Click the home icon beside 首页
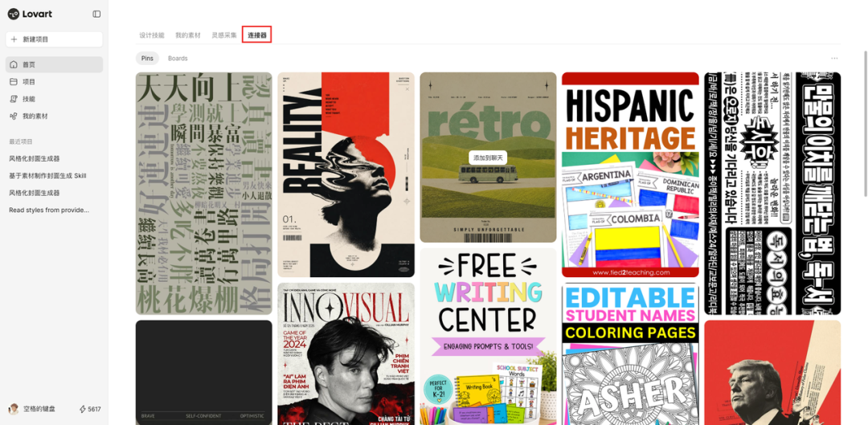868x425 pixels. tap(14, 65)
